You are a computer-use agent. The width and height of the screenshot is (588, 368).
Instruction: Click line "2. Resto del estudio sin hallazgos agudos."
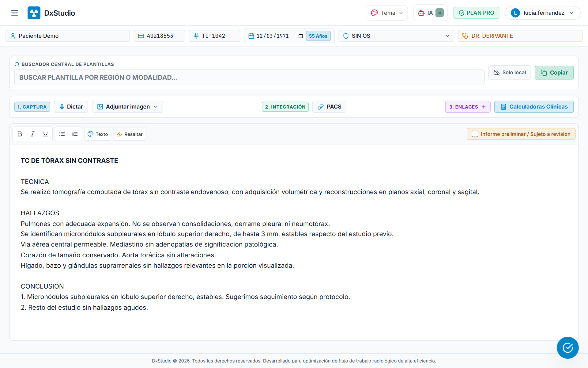(x=84, y=308)
